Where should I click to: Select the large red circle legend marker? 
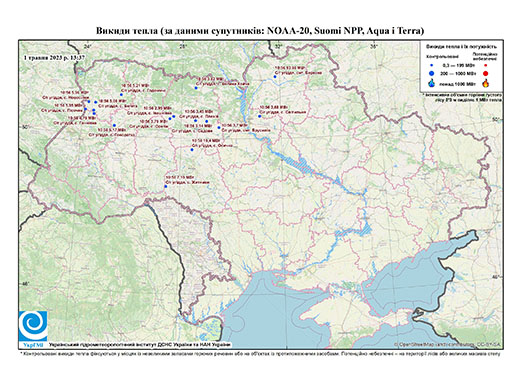485,73
